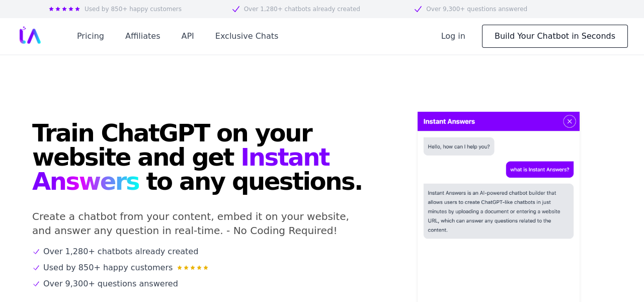The width and height of the screenshot is (644, 302).
Task: Click checkmark next to 850+ happy customers
Action: (36, 268)
